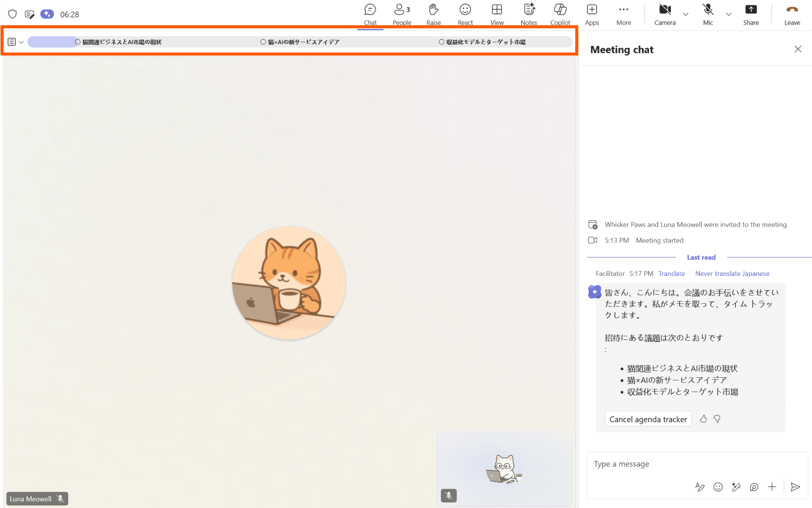The width and height of the screenshot is (812, 508).
Task: Switch to the People pane
Action: [x=402, y=14]
